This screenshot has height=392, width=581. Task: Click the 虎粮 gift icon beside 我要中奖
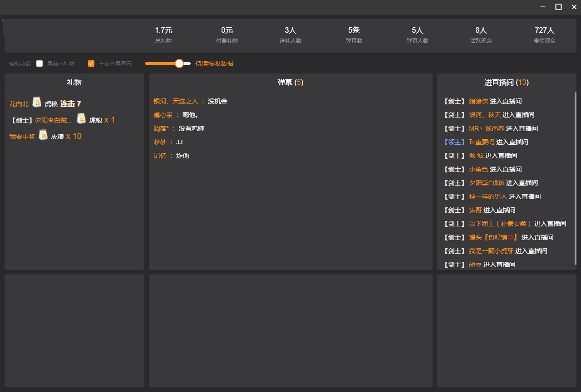tap(43, 135)
